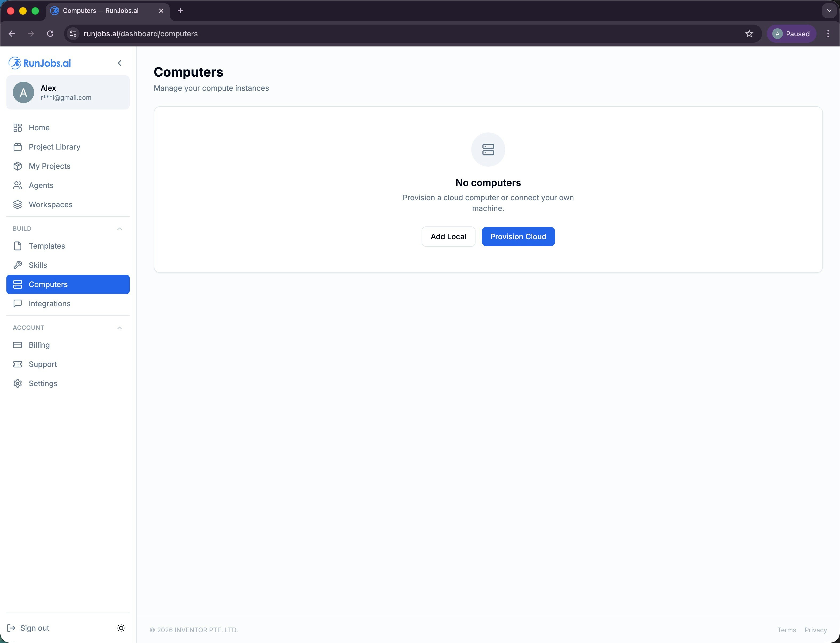This screenshot has width=840, height=643.
Task: Open Project Library via its bag icon
Action: (18, 147)
